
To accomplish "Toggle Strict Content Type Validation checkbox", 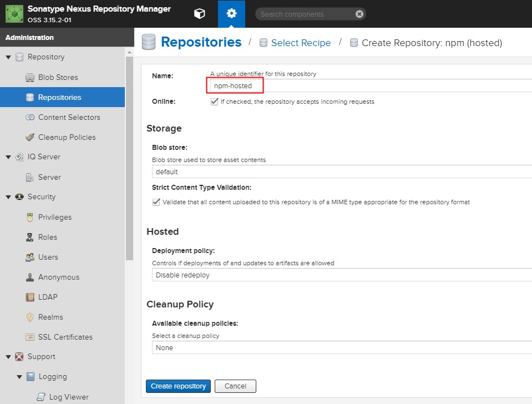I will 156,202.
